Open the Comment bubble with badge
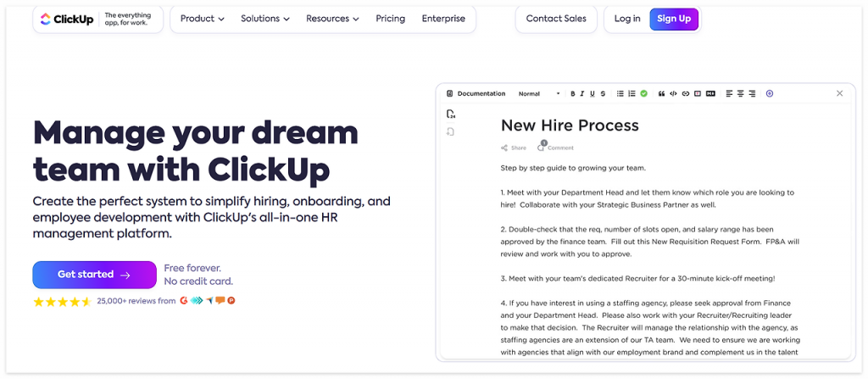 tap(541, 147)
